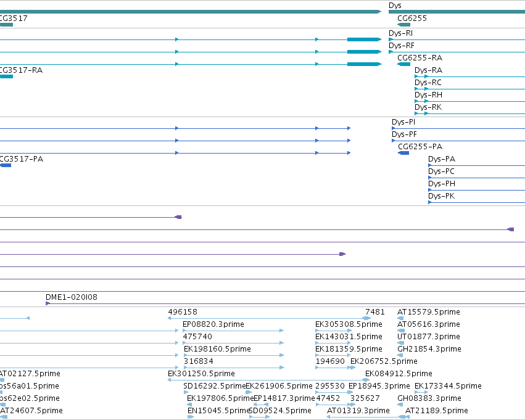This screenshot has height=420, width=525.
Task: Open the DME1-020I08 clone label
Action: 72,297
